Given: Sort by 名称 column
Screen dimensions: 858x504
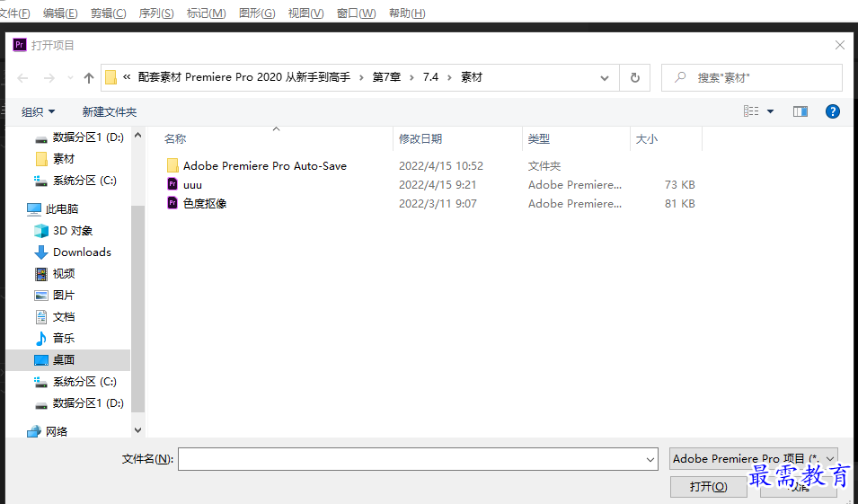Looking at the screenshot, I should 175,139.
